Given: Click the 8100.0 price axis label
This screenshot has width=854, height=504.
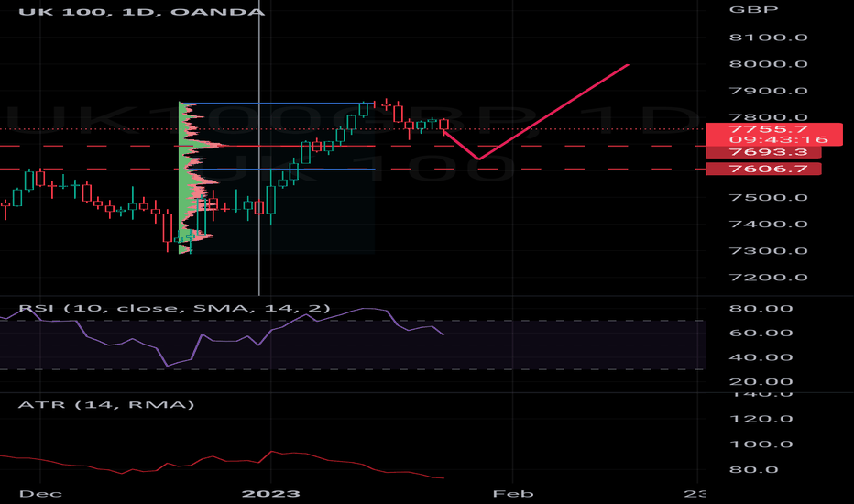Looking at the screenshot, I should point(768,38).
